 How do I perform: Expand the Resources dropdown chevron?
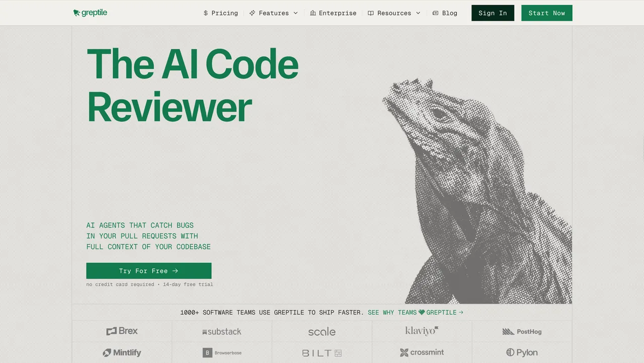(418, 13)
